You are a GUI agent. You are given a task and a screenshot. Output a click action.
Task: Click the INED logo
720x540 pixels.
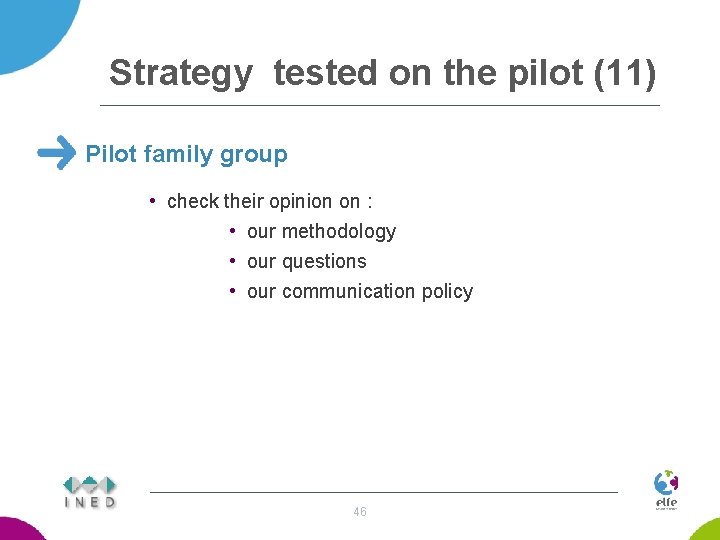click(90, 493)
